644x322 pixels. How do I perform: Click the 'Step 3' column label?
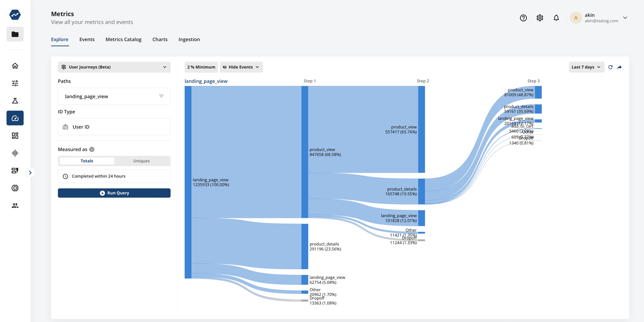point(534,81)
